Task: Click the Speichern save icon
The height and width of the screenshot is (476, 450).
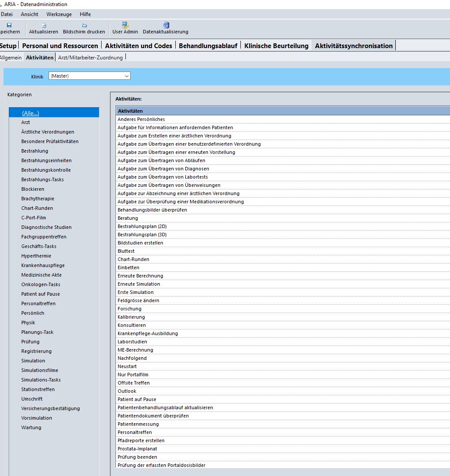Action: coord(9,25)
